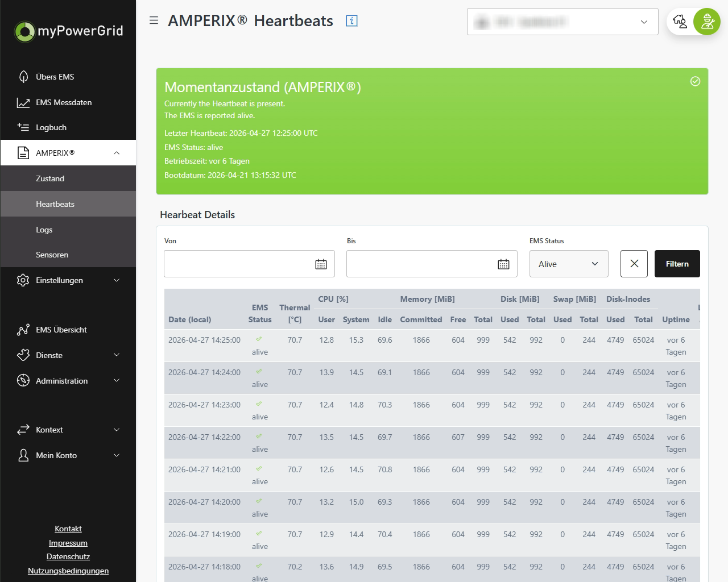Screen dimensions: 728x582
Task: Click the Mein Konto person icon
Action: 23,455
